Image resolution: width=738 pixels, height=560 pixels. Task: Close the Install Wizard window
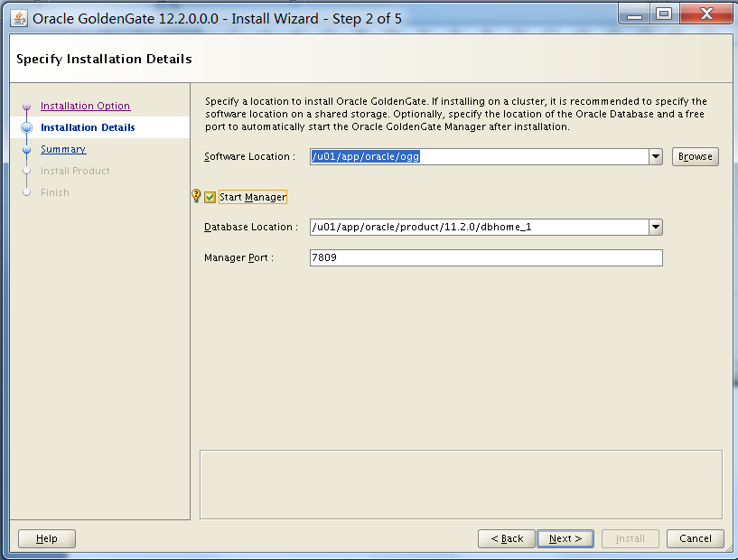coord(706,14)
